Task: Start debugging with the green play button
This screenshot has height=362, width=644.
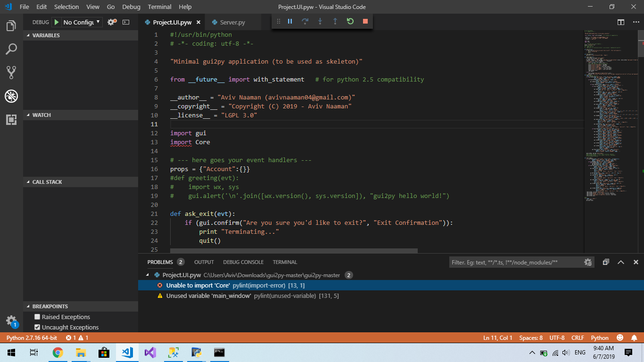Action: pos(57,22)
